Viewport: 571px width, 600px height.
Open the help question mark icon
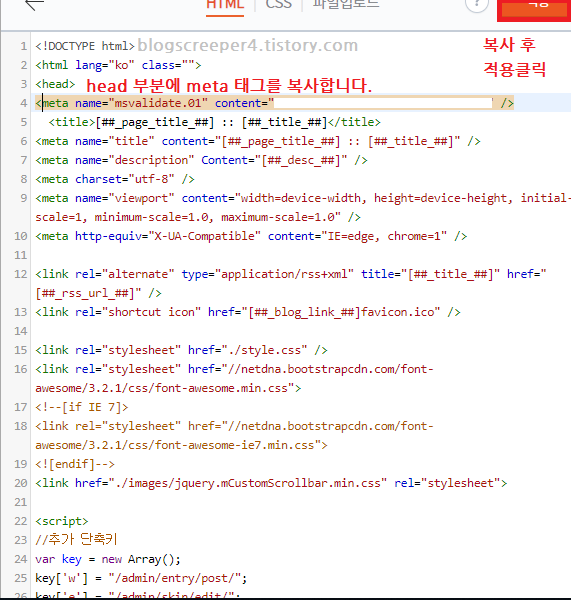477,5
